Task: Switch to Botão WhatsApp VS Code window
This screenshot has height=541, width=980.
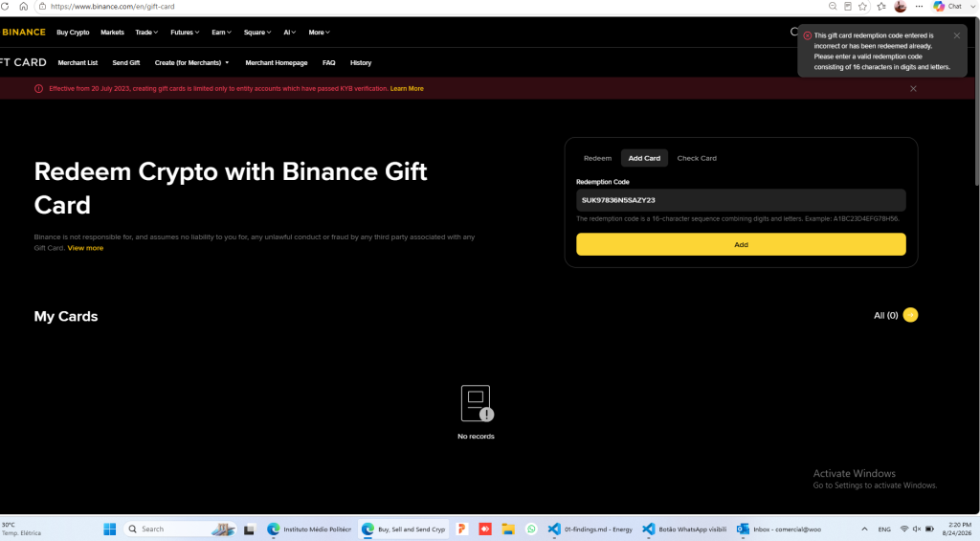Action: point(685,530)
